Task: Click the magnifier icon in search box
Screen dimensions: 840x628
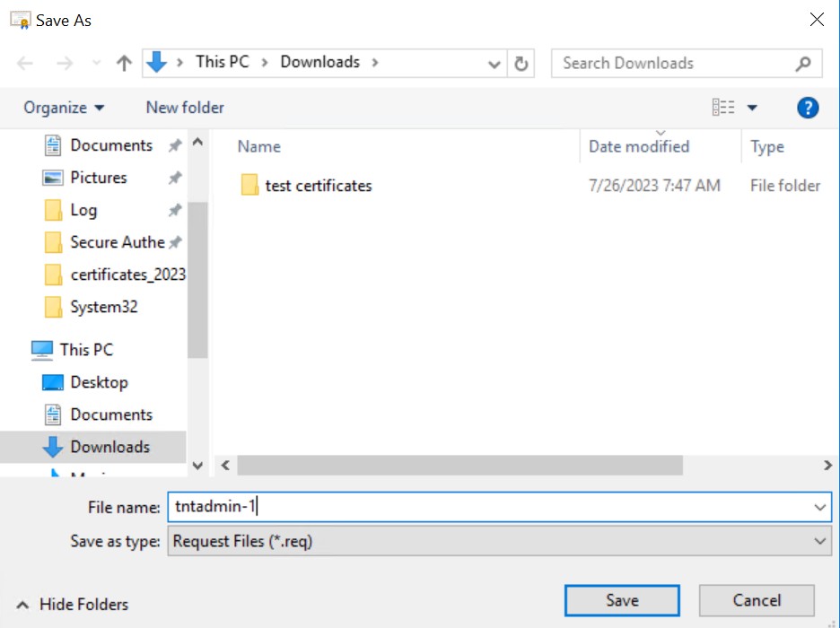Action: click(802, 64)
